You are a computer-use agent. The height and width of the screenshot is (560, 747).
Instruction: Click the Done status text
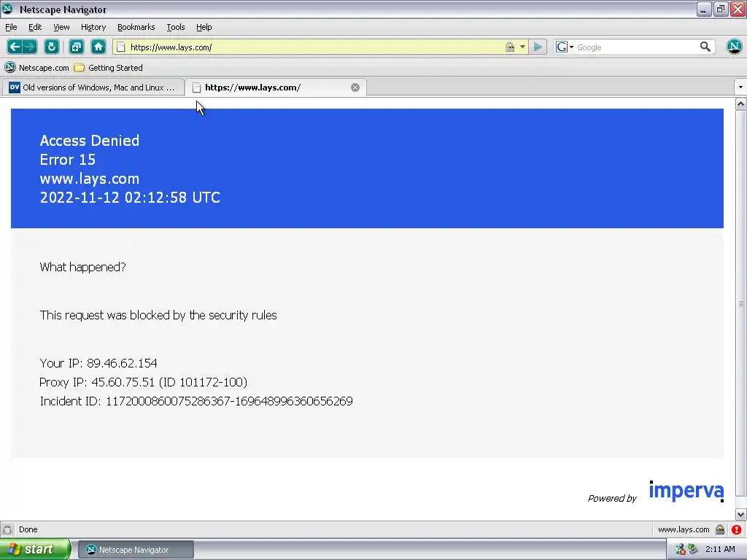tap(28, 529)
